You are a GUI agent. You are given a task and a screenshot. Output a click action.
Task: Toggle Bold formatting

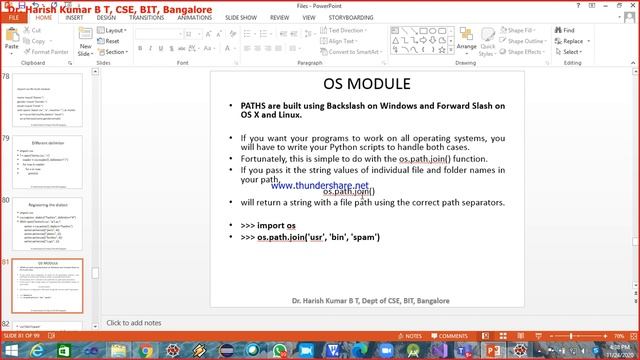(140, 49)
